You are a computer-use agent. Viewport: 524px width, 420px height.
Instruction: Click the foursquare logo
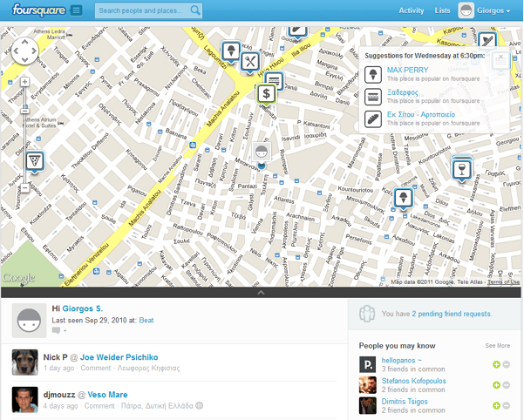(38, 10)
